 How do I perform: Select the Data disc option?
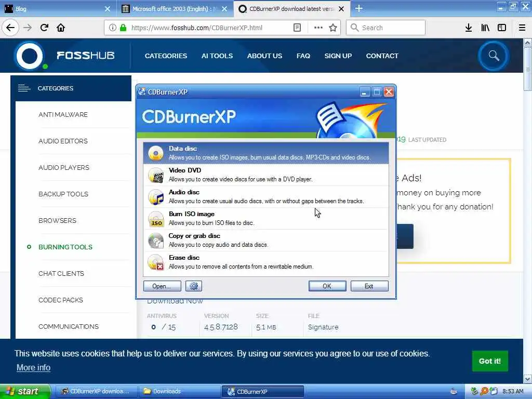click(265, 153)
